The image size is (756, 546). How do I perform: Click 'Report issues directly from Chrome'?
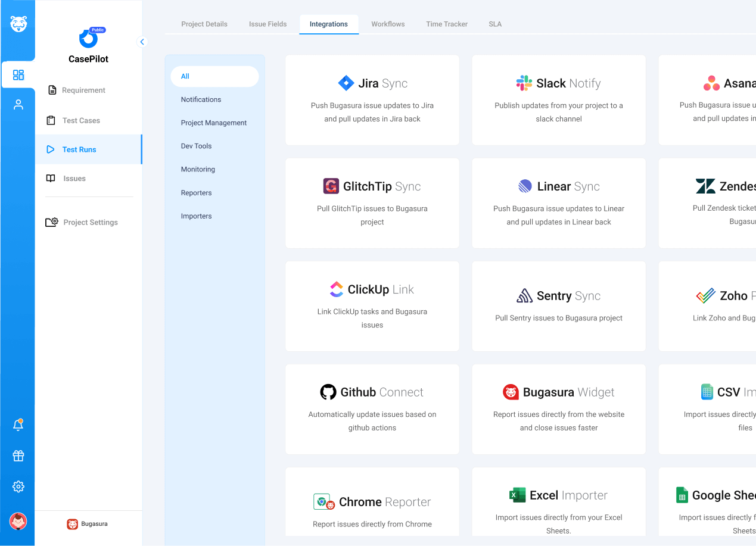click(372, 524)
